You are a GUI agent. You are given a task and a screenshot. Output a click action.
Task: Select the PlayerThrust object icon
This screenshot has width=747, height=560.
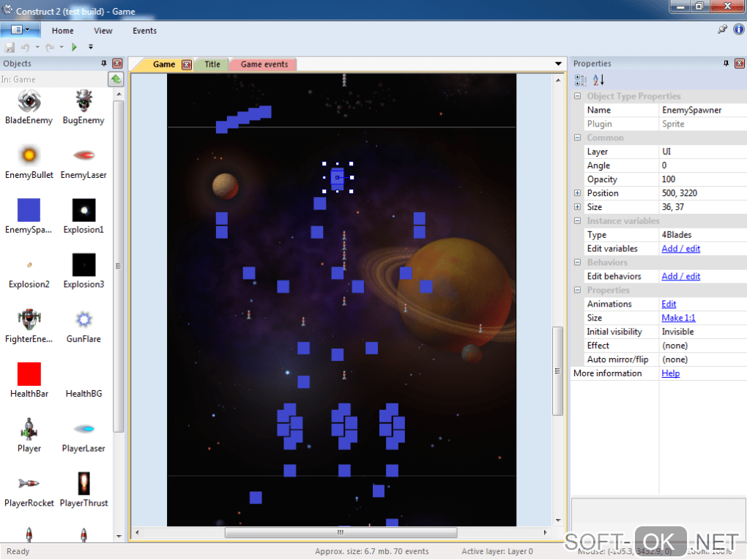[83, 483]
